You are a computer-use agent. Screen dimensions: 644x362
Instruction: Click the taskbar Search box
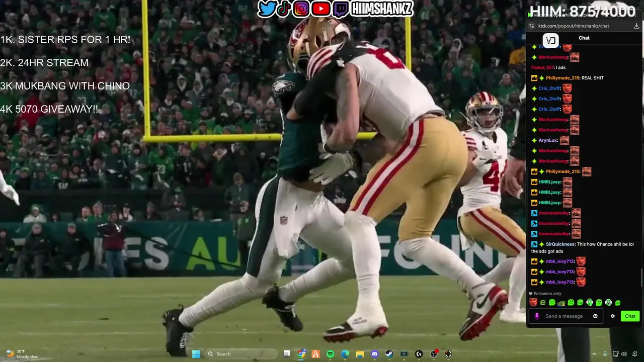pyautogui.click(x=242, y=354)
